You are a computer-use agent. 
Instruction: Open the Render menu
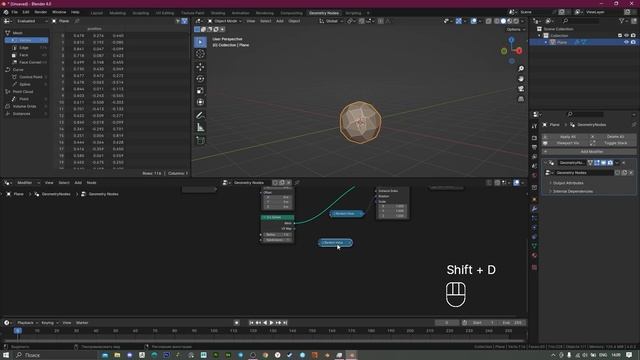click(40, 12)
